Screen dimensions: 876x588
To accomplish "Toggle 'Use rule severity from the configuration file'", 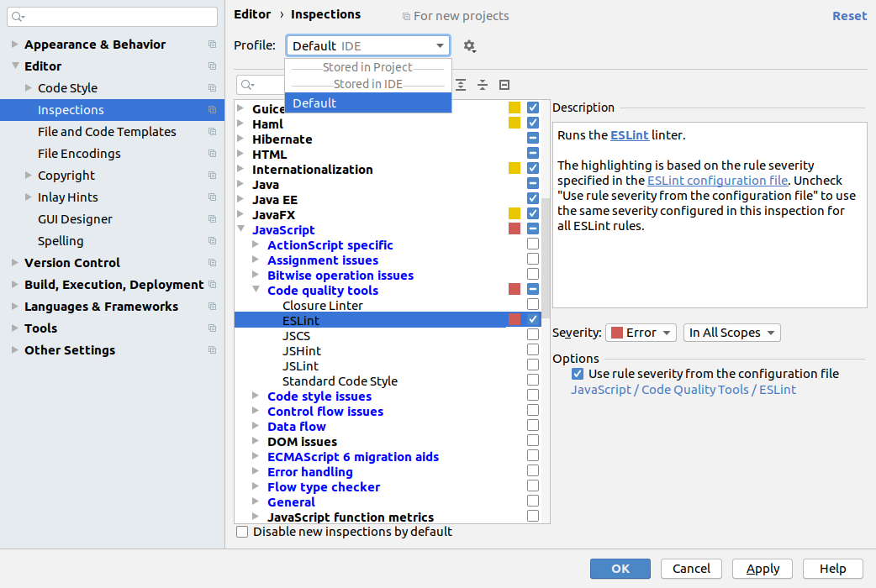I will [x=578, y=374].
